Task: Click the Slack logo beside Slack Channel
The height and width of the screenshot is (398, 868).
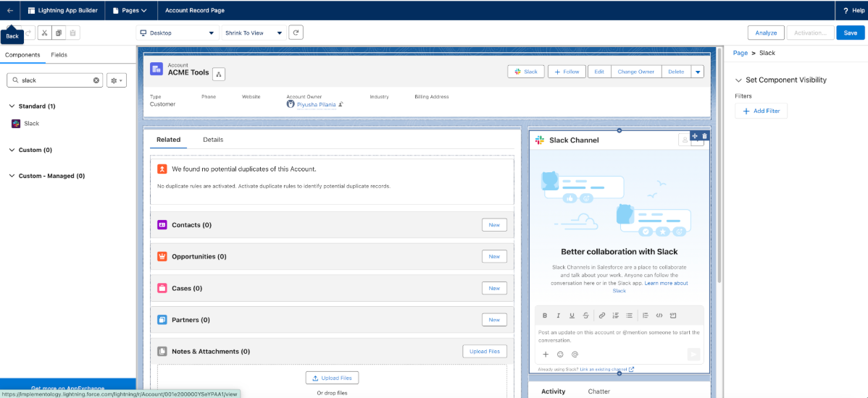Action: (x=539, y=140)
